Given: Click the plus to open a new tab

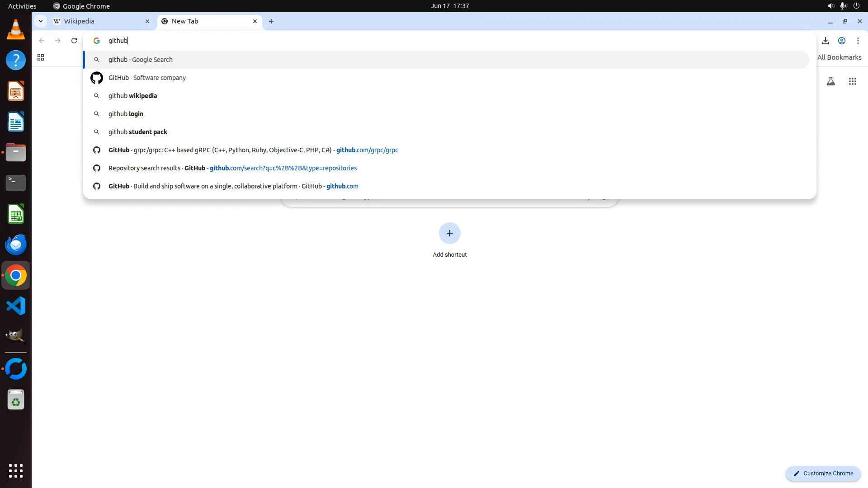Looking at the screenshot, I should (271, 21).
